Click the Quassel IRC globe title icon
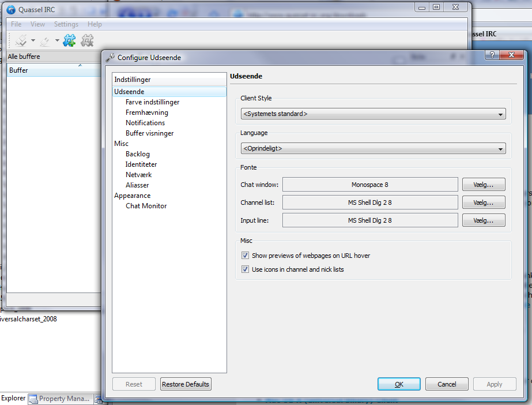 pyautogui.click(x=11, y=10)
